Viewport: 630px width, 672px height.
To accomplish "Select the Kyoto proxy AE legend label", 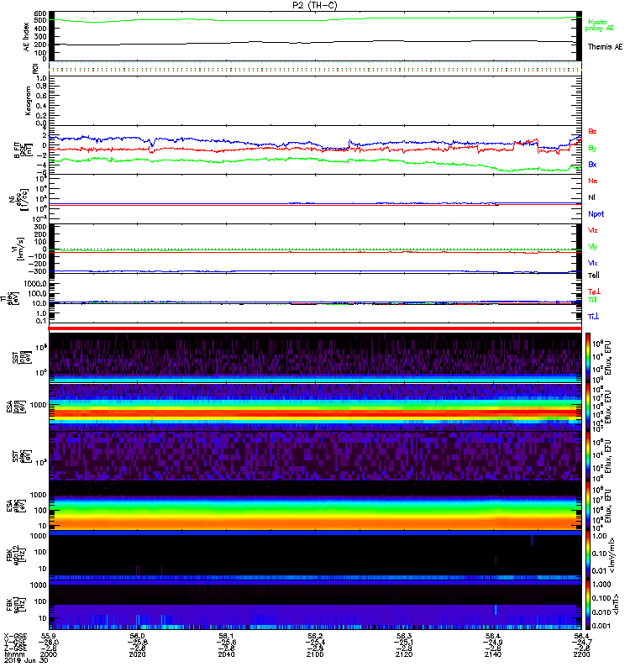I will (x=600, y=25).
